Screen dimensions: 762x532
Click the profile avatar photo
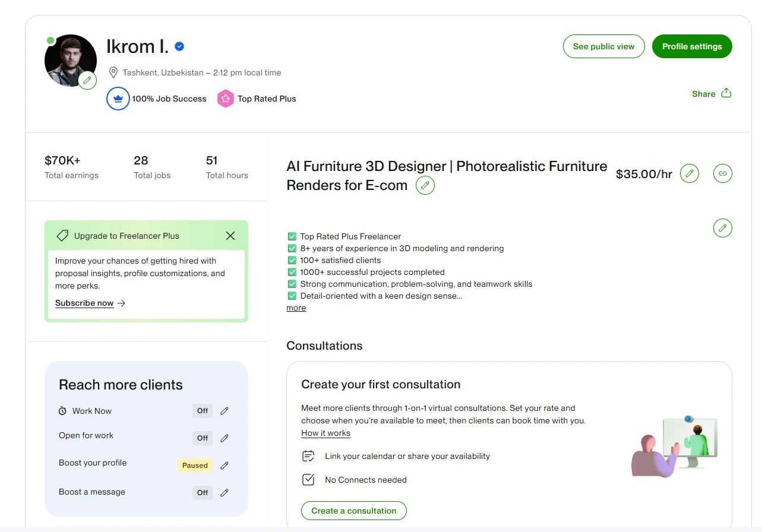(x=71, y=60)
